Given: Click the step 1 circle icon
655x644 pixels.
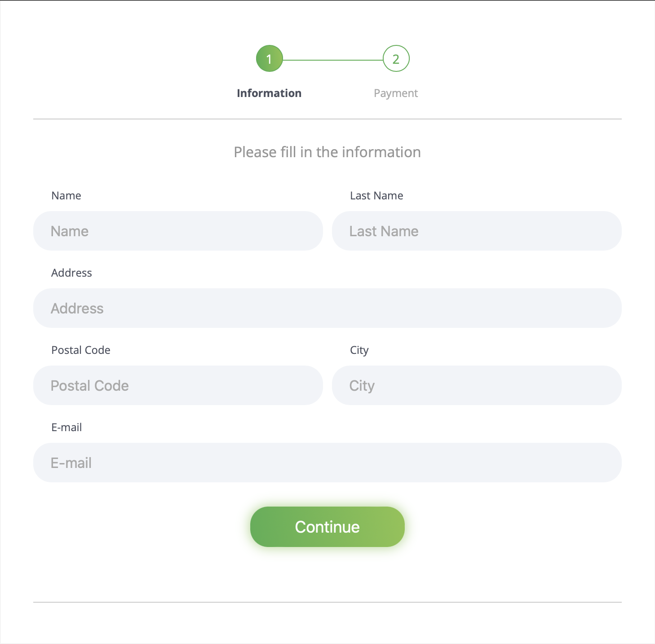Looking at the screenshot, I should (269, 59).
